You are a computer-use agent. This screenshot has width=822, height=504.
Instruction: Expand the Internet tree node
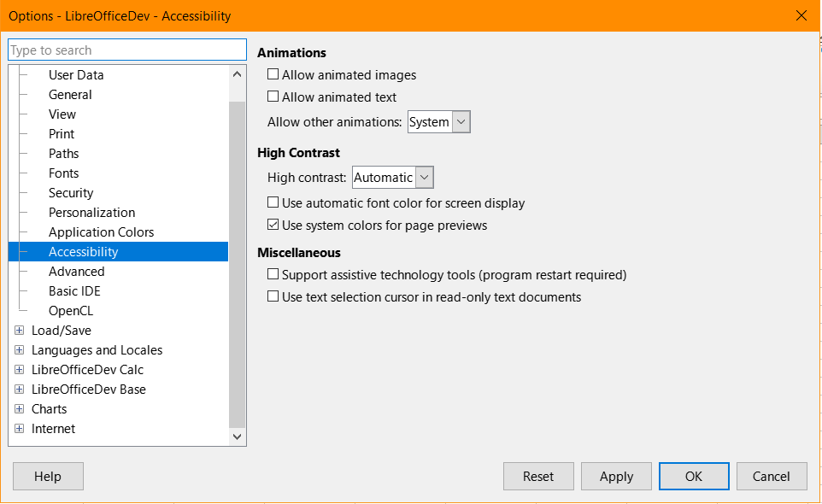point(20,429)
